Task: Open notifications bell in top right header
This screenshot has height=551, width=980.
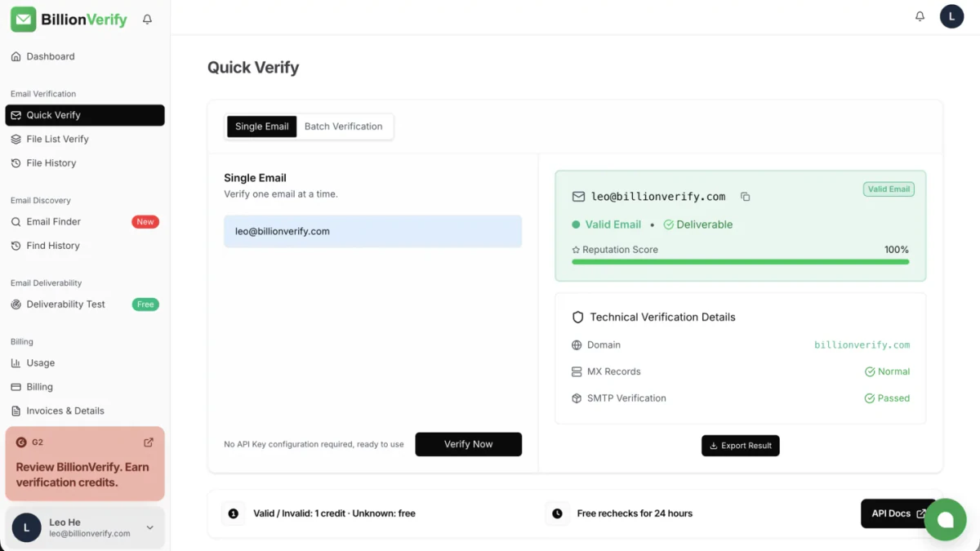Action: 920,16
